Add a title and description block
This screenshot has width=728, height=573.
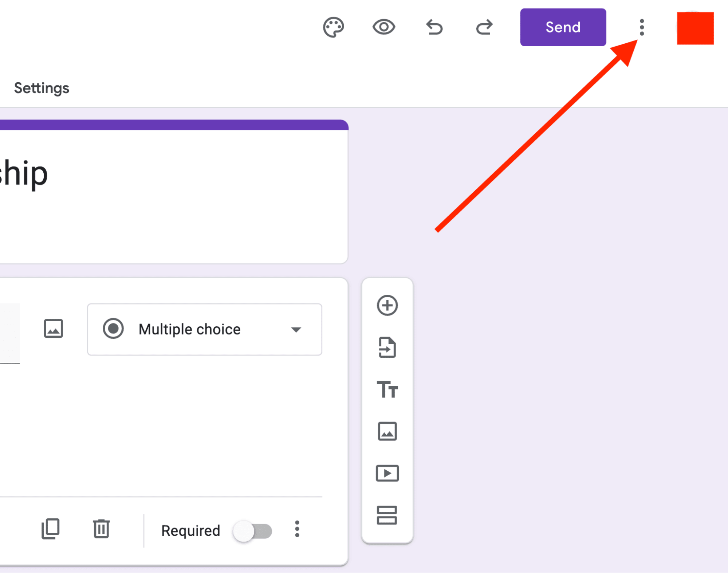coord(387,390)
